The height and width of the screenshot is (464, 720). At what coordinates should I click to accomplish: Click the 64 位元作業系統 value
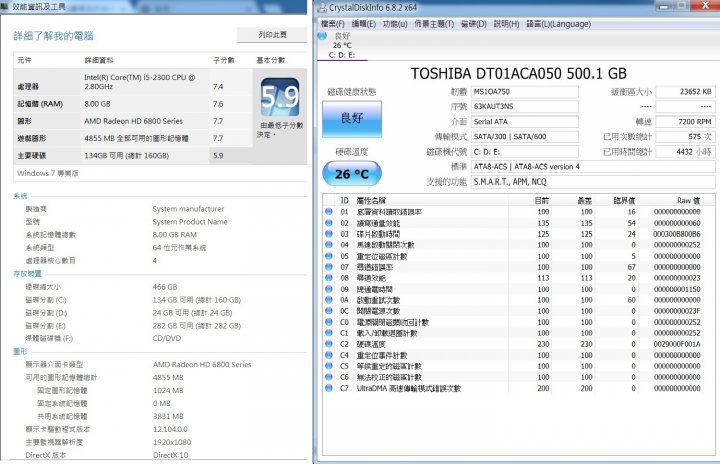pos(179,248)
